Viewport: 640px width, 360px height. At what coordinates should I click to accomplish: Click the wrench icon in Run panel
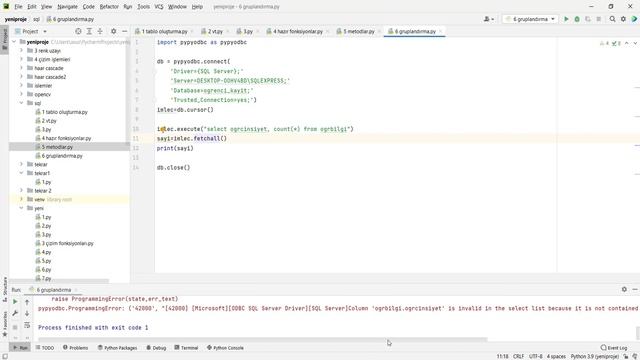pos(15,313)
